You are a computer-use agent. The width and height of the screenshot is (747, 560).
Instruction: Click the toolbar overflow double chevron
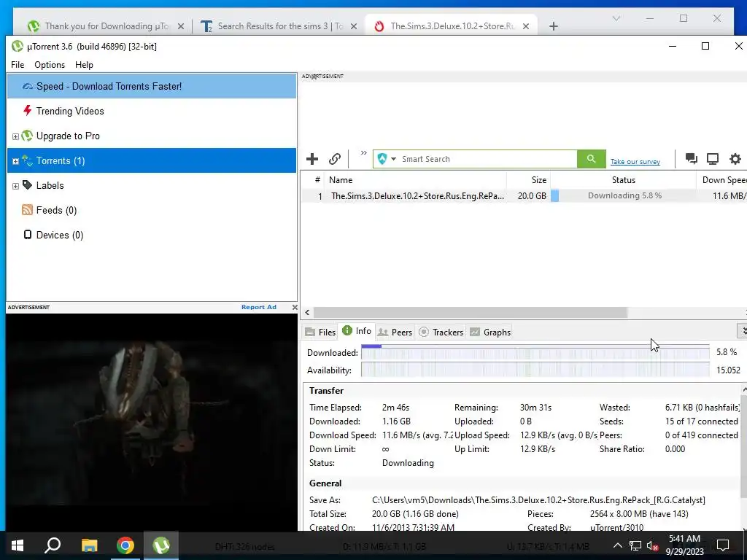363,153
